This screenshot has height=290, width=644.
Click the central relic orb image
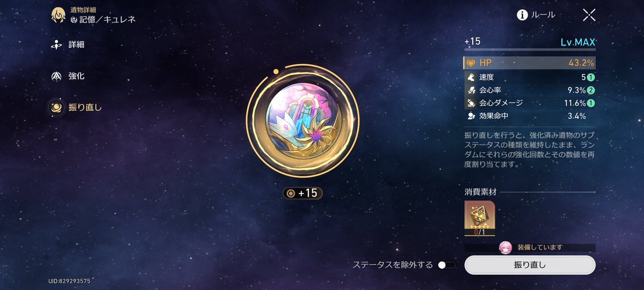pyautogui.click(x=303, y=121)
